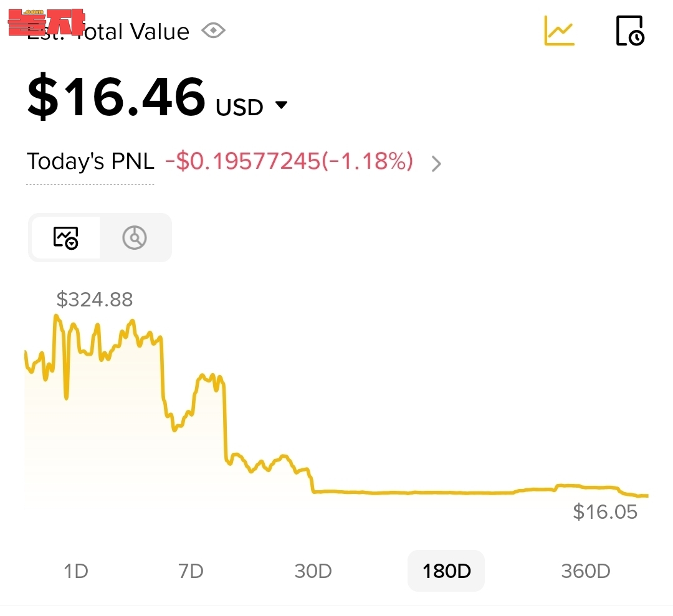The width and height of the screenshot is (673, 616).
Task: Click the USD currency label
Action: pyautogui.click(x=239, y=108)
